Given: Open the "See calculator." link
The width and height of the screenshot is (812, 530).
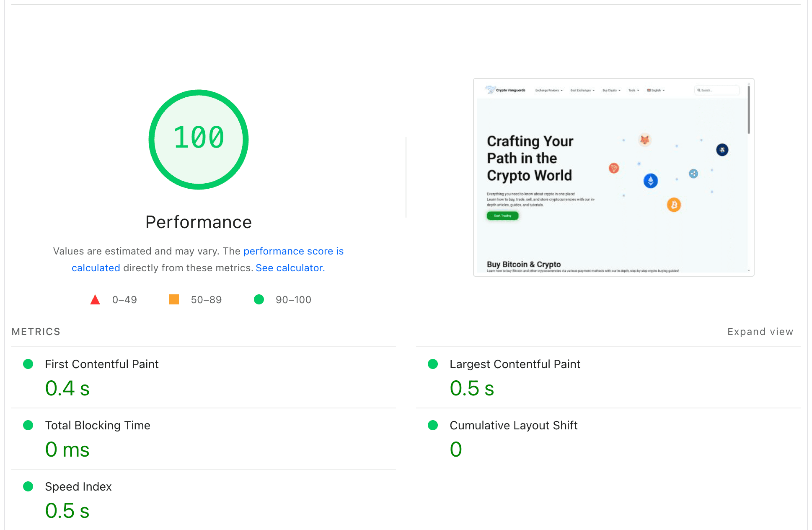Looking at the screenshot, I should click(x=290, y=268).
